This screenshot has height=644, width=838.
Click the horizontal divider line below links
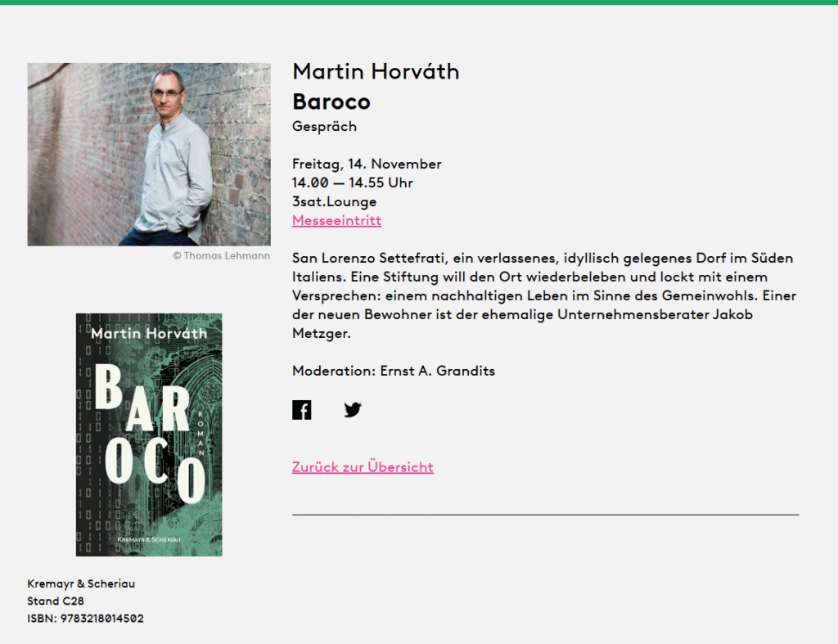coord(545,515)
